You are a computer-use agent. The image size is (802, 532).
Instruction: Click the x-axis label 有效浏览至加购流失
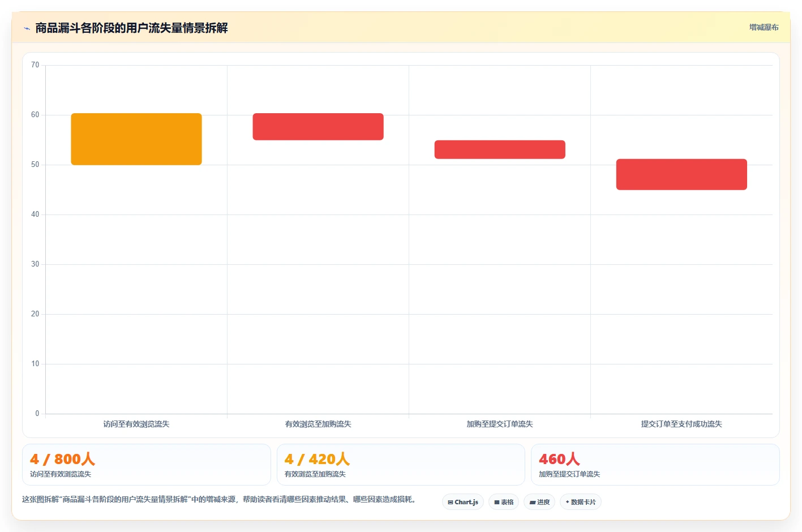[x=318, y=424]
